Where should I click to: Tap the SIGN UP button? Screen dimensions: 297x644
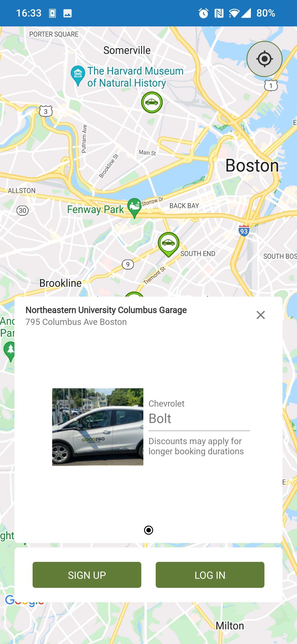point(87,575)
